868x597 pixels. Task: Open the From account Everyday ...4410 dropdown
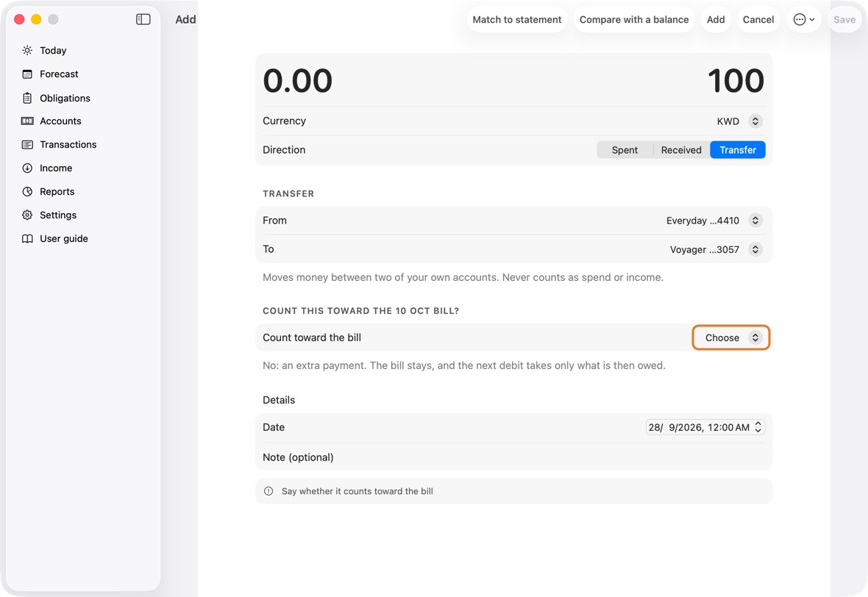(714, 221)
